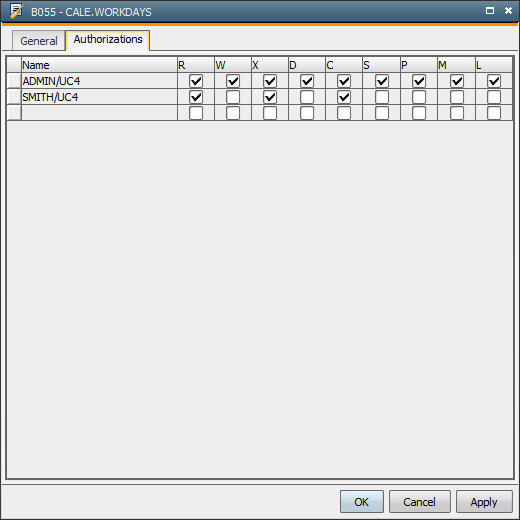This screenshot has height=520, width=520.
Task: Tick the R checkbox in the empty row
Action: [x=196, y=113]
